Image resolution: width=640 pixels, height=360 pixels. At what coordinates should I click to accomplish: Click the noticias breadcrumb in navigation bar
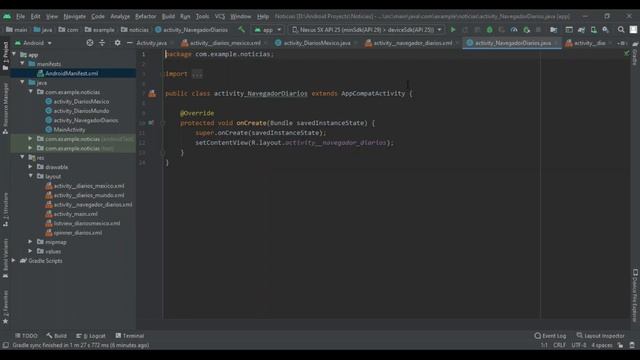point(135,30)
